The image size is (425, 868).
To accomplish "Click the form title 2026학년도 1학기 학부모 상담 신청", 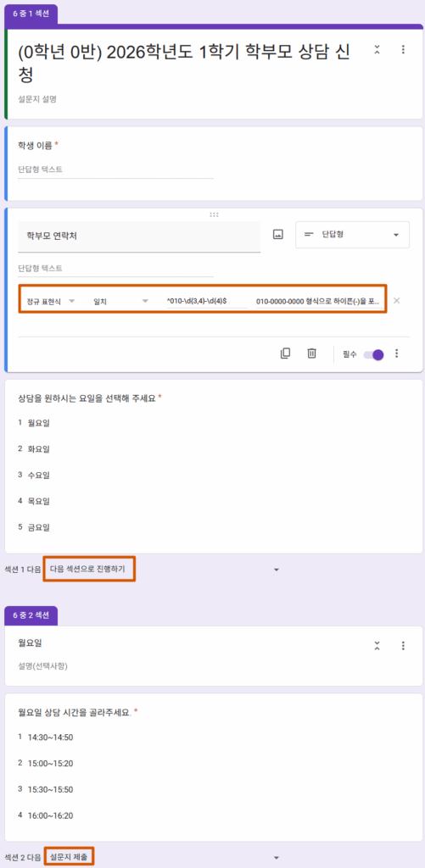I will click(x=184, y=63).
